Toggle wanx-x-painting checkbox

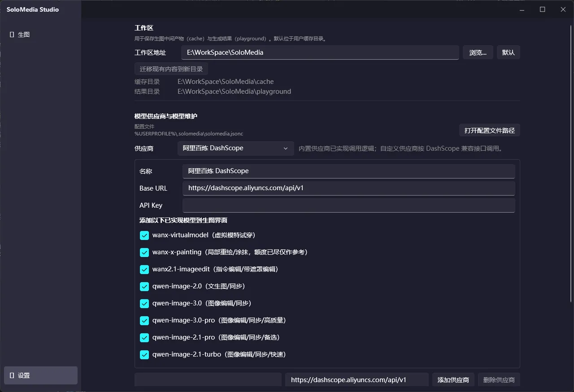[144, 253]
